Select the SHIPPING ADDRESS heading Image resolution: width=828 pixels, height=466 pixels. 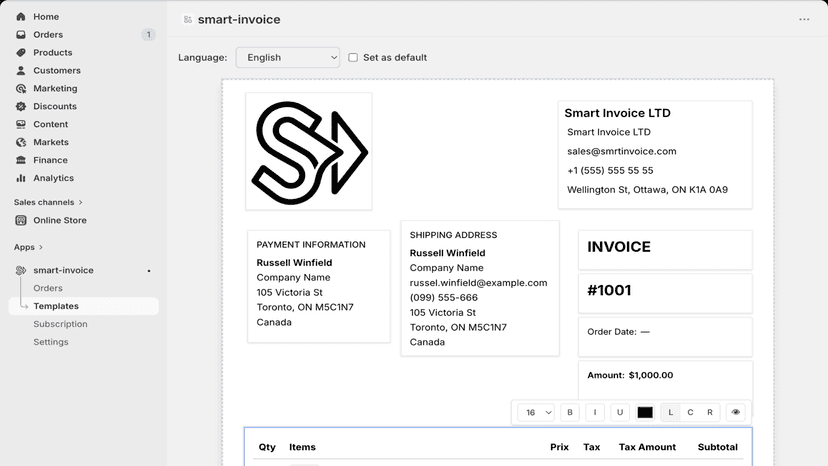[453, 235]
